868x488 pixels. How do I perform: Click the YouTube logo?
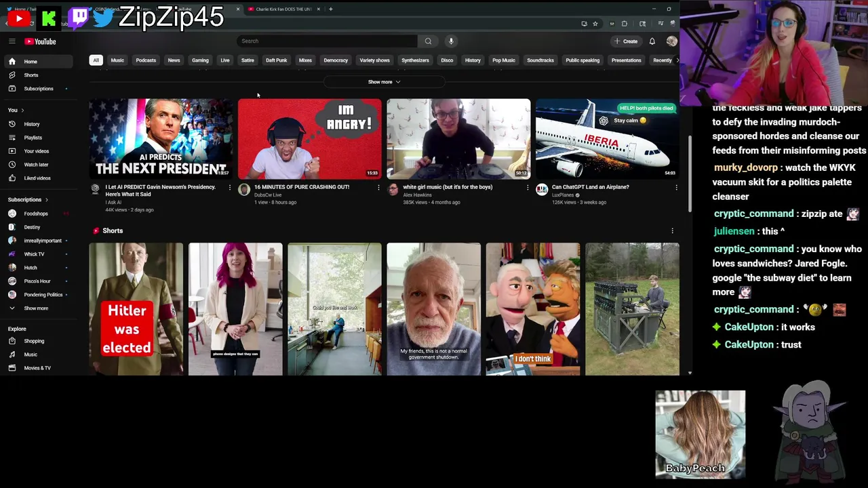(x=40, y=41)
